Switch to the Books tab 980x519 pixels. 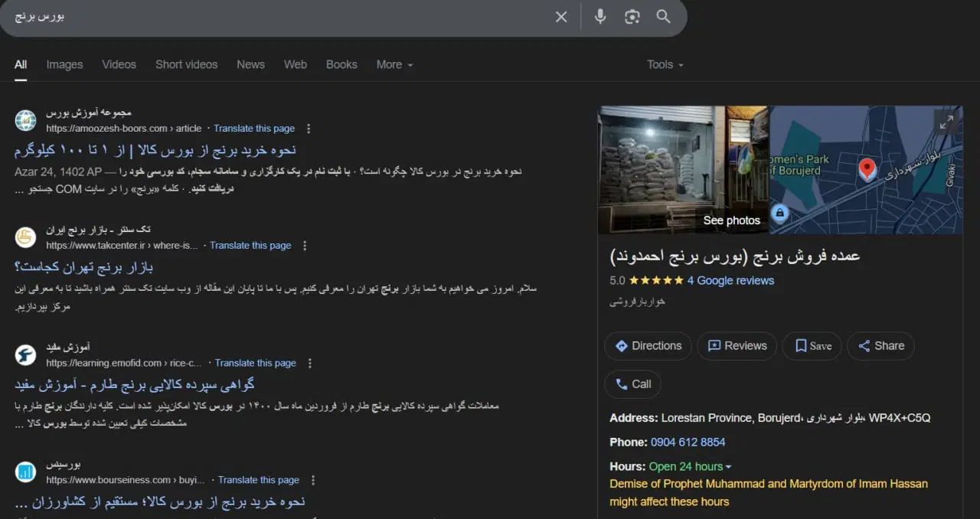[x=341, y=64]
